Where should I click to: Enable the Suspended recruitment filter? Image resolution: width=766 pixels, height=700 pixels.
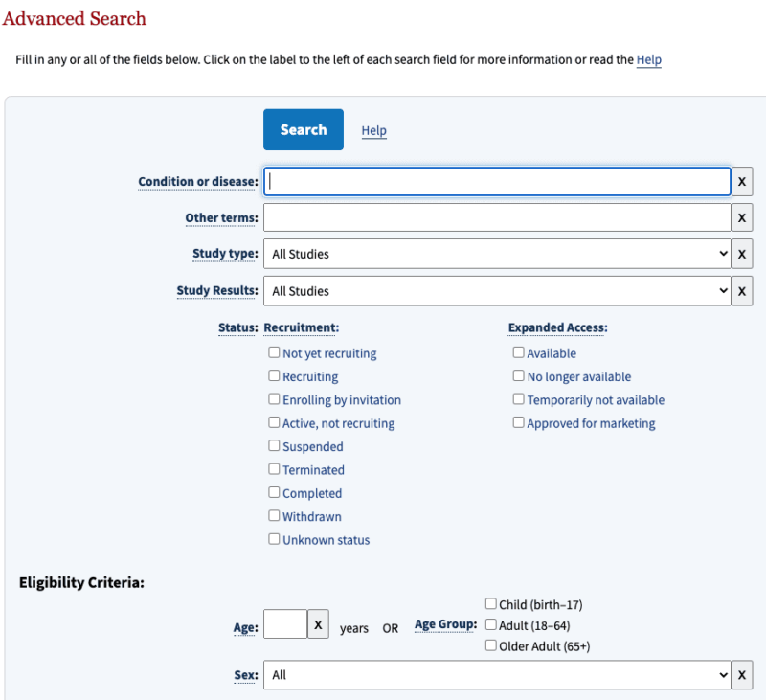tap(274, 445)
